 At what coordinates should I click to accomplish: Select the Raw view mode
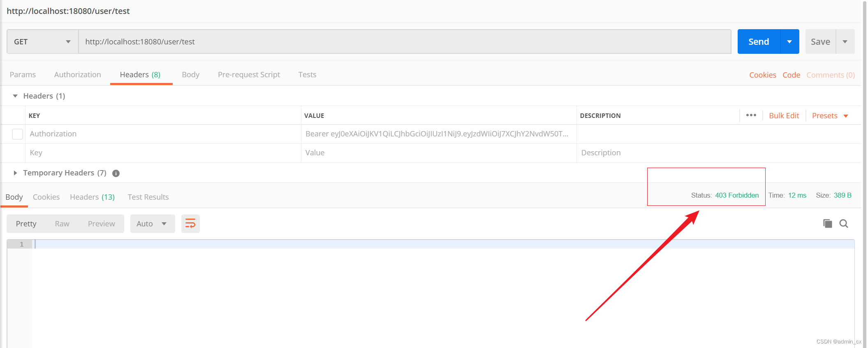click(62, 224)
